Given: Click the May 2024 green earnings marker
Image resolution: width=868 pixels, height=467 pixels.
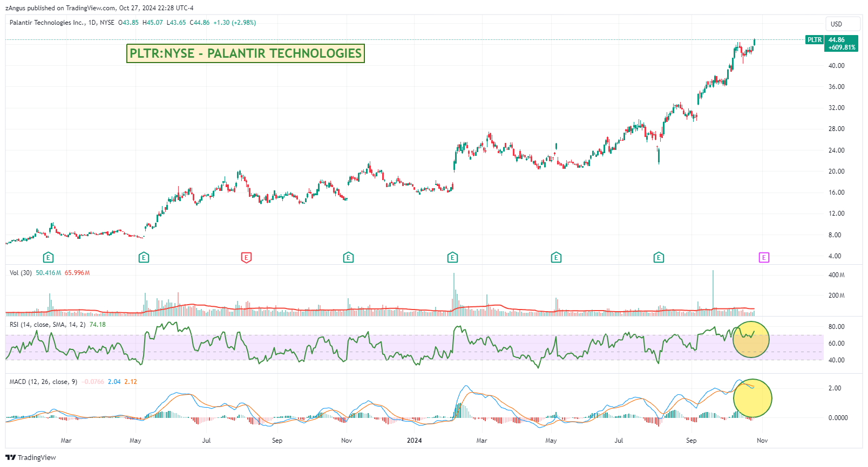Looking at the screenshot, I should (556, 258).
